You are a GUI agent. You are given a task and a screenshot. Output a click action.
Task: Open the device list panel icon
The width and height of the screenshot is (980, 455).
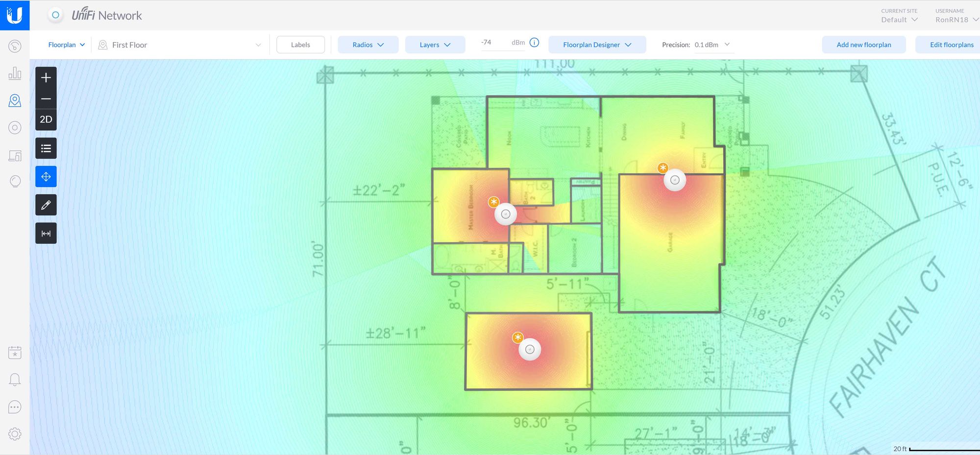click(46, 148)
